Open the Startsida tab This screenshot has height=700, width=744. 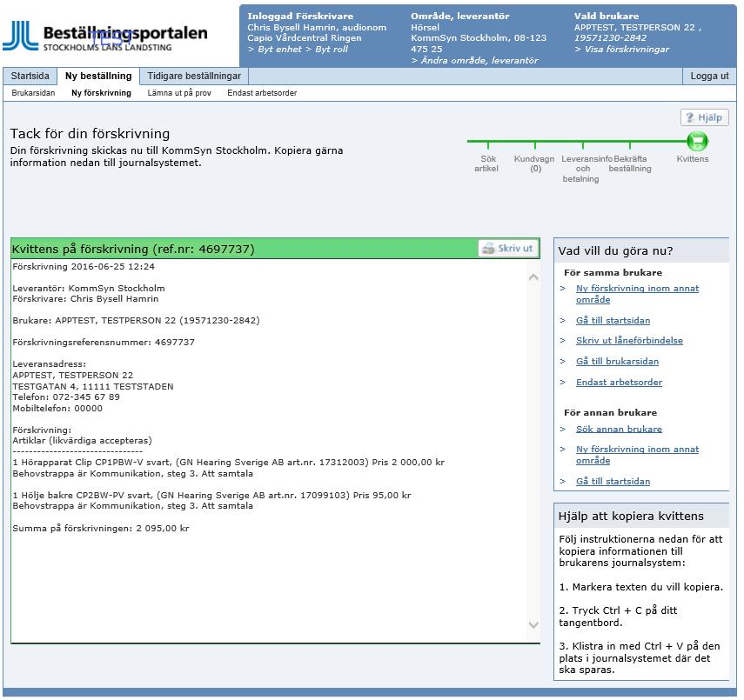[x=30, y=76]
